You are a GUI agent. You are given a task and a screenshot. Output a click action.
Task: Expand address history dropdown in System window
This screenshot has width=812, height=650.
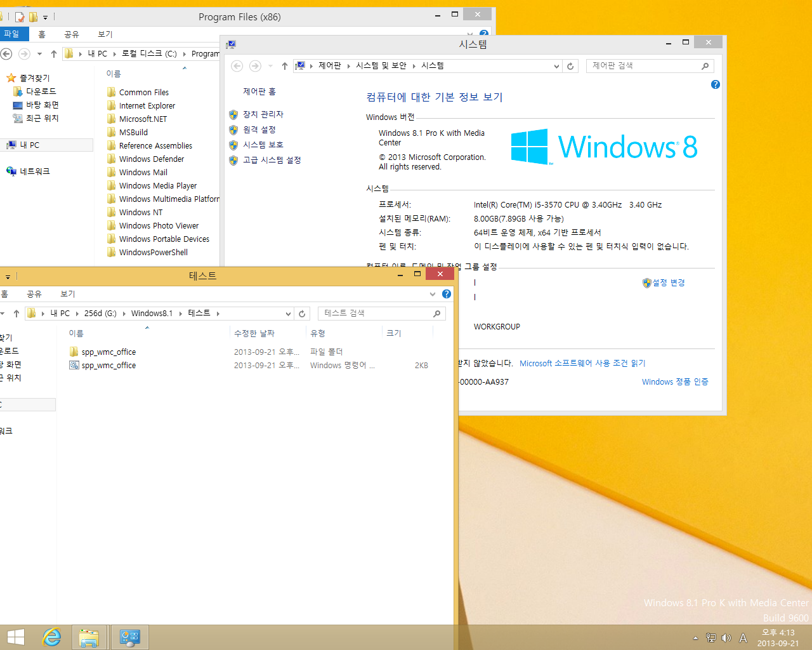pos(556,66)
